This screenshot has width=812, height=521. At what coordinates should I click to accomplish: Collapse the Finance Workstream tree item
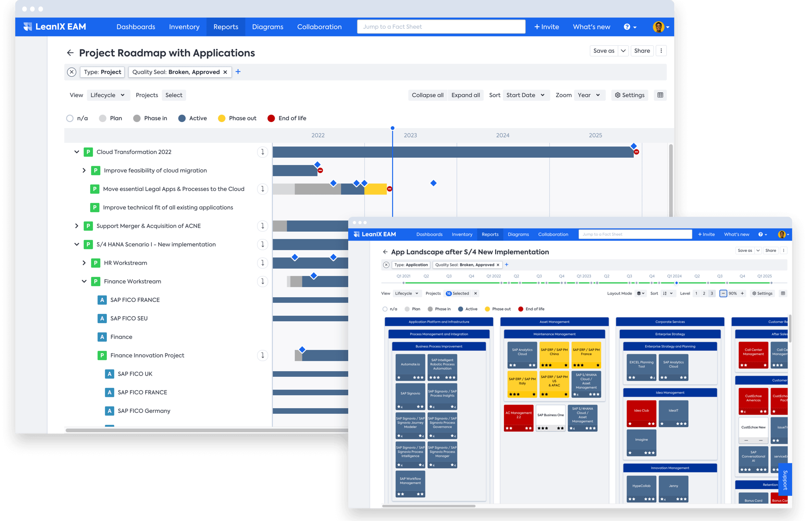coord(84,281)
